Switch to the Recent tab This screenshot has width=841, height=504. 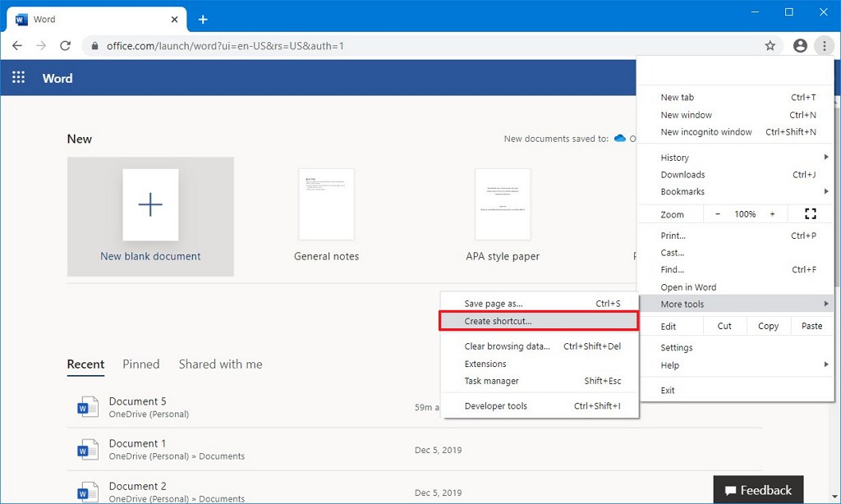click(x=85, y=364)
